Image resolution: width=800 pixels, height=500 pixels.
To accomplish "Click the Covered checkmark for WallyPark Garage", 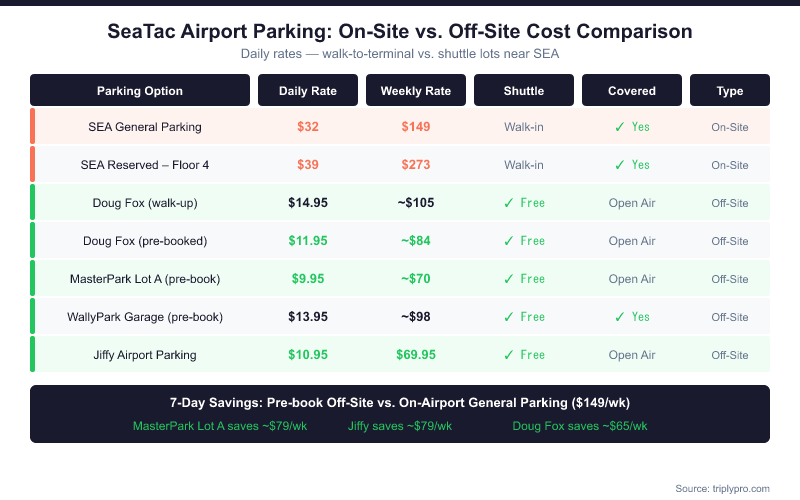I will pyautogui.click(x=620, y=317).
